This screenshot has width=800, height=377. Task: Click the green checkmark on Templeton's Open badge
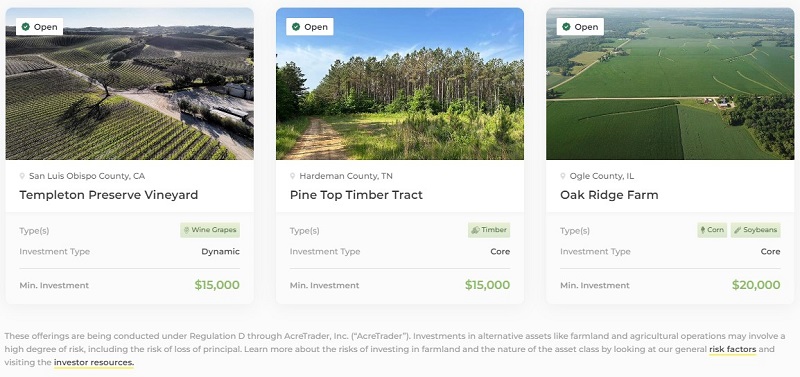pos(26,27)
